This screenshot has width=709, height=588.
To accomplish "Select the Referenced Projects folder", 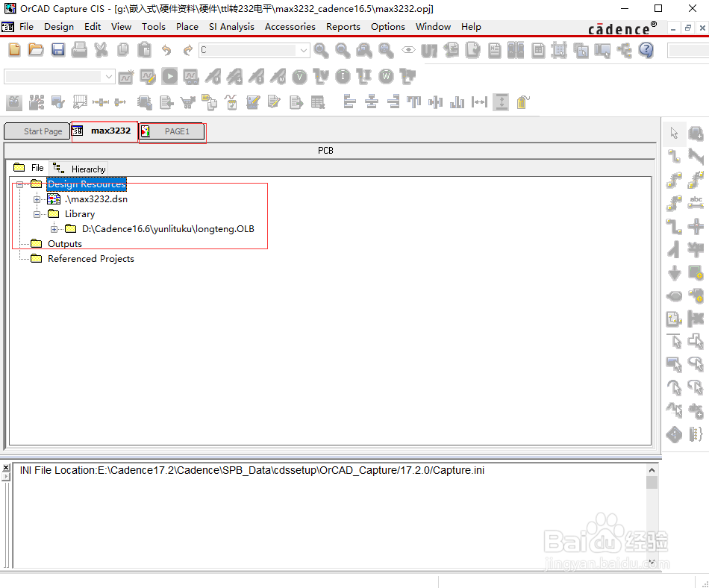I will click(x=91, y=259).
